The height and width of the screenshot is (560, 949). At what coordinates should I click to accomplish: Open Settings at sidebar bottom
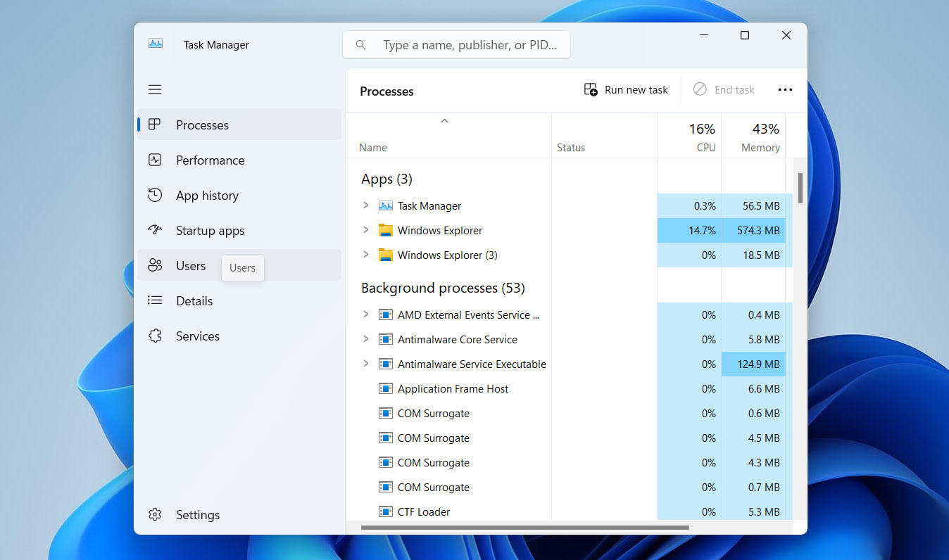click(x=239, y=514)
